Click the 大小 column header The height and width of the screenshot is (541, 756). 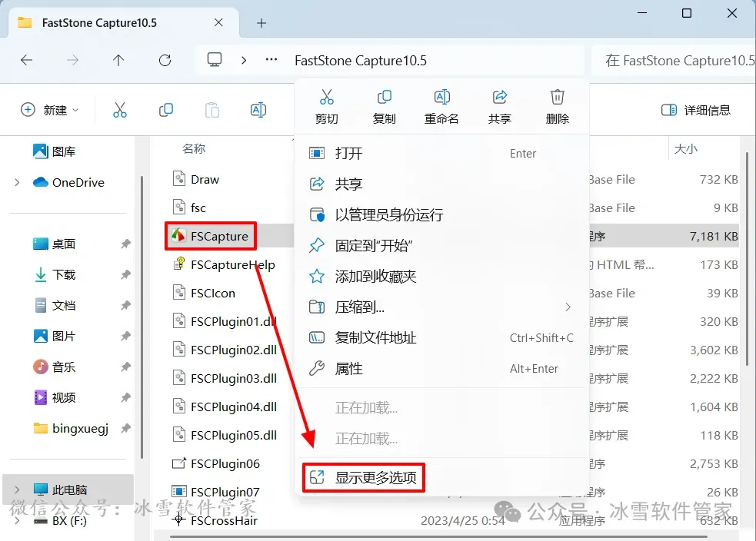coord(685,149)
